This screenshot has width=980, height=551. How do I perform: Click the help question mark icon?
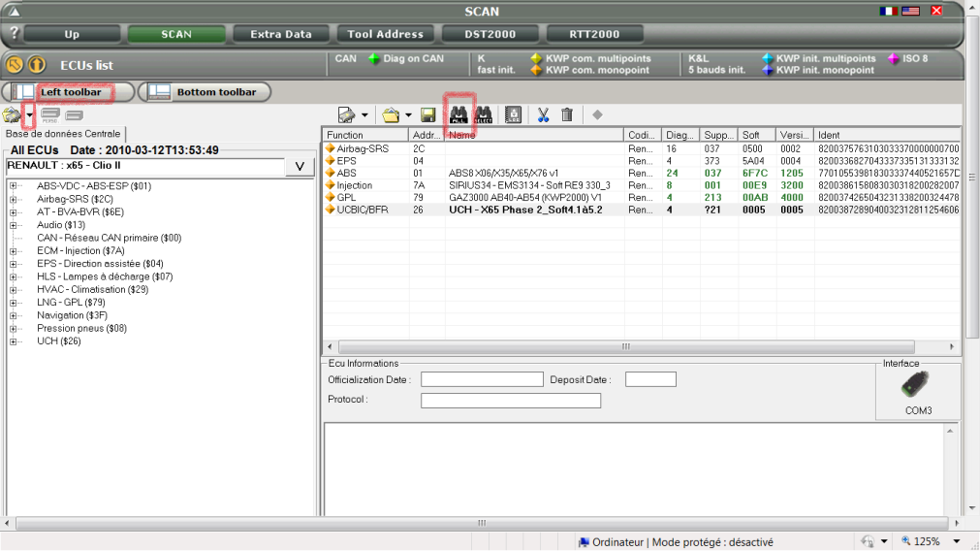[x=14, y=33]
